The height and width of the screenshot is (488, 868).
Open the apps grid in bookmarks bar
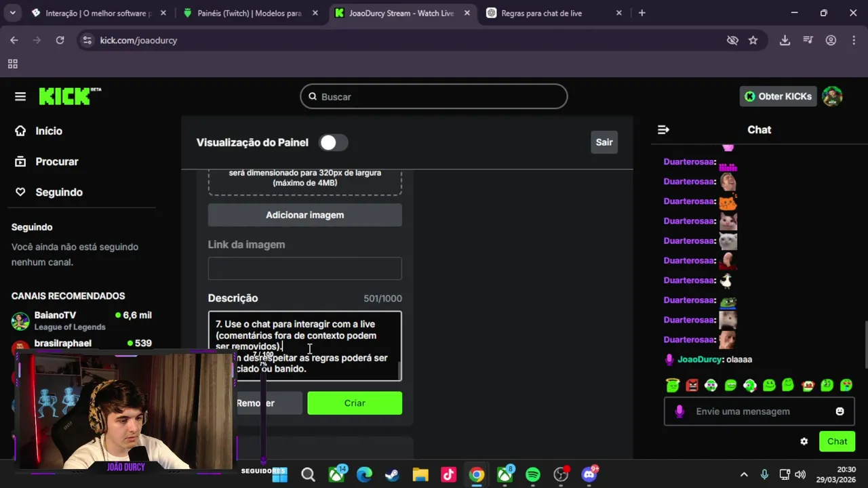12,64
